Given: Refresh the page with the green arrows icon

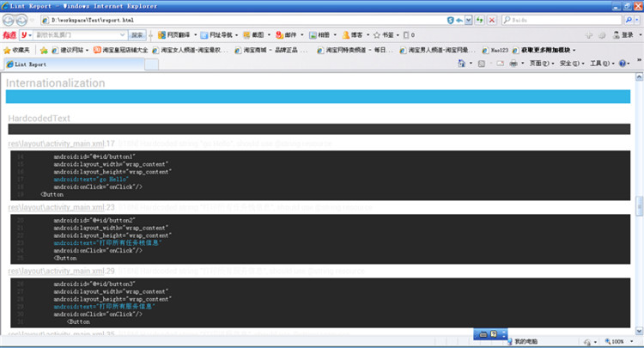Looking at the screenshot, I should [x=479, y=20].
